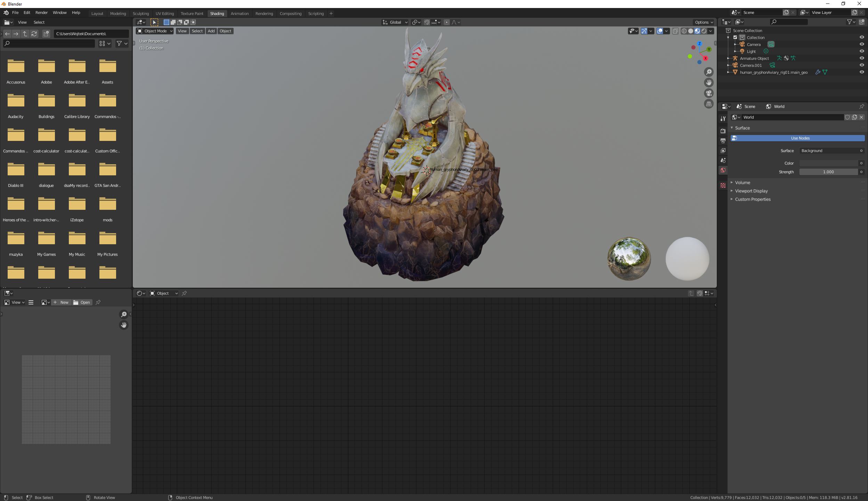The height and width of the screenshot is (501, 868).
Task: Switch to Wireframe viewport shading
Action: (x=684, y=31)
